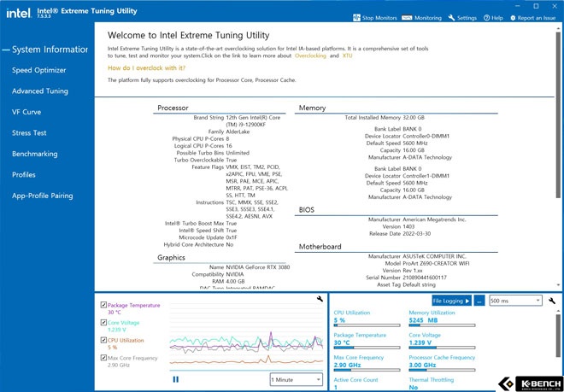Image resolution: width=564 pixels, height=392 pixels.
Task: Click the monitor panel vertical scrollbar
Action: point(558,336)
